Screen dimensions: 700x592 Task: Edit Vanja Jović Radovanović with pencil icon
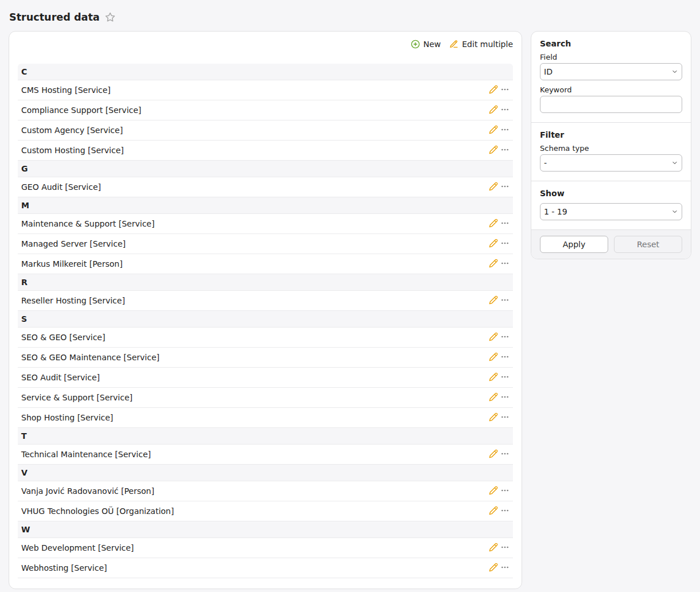click(x=493, y=490)
